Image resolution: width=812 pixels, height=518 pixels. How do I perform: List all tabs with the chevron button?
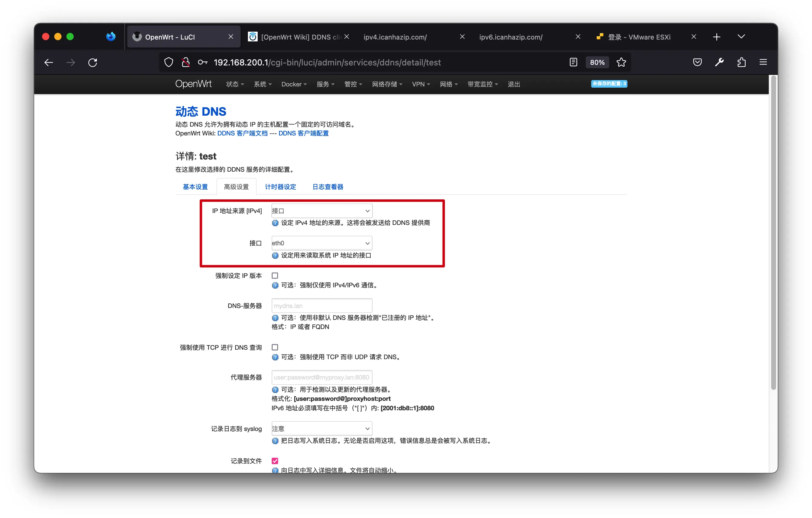pyautogui.click(x=741, y=37)
